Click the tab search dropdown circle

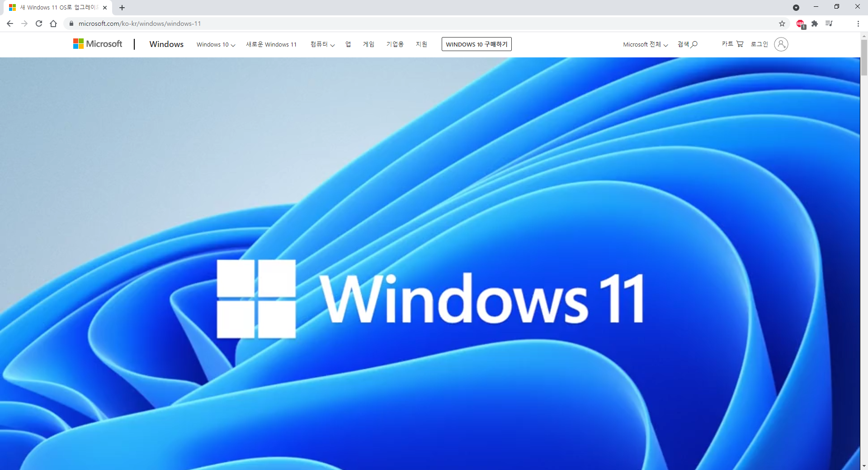pyautogui.click(x=796, y=8)
